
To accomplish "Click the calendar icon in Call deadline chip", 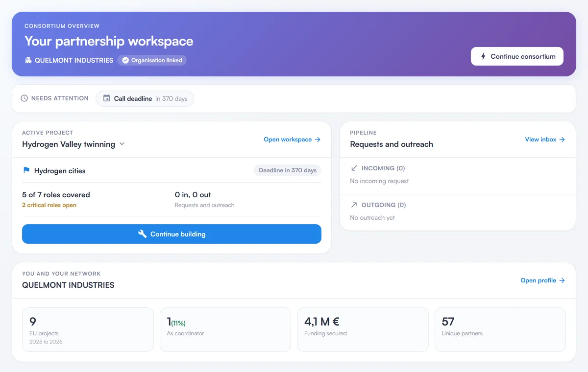I will click(x=106, y=98).
